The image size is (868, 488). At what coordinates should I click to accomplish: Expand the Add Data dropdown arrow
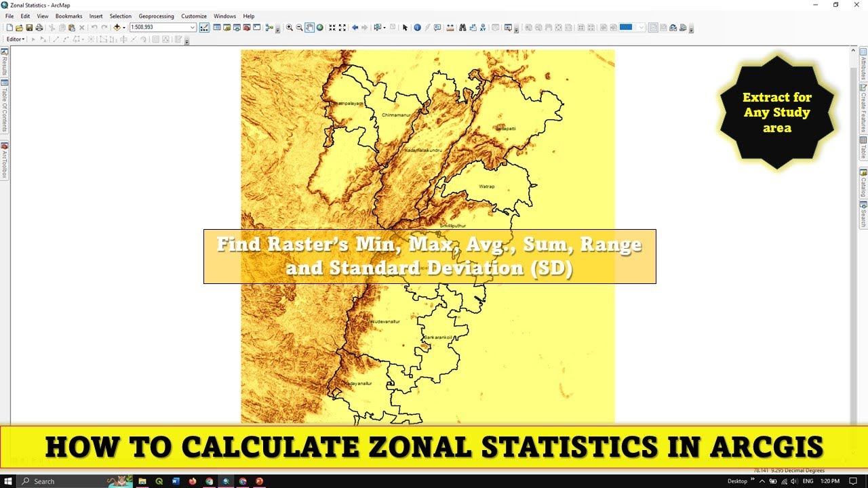click(124, 28)
